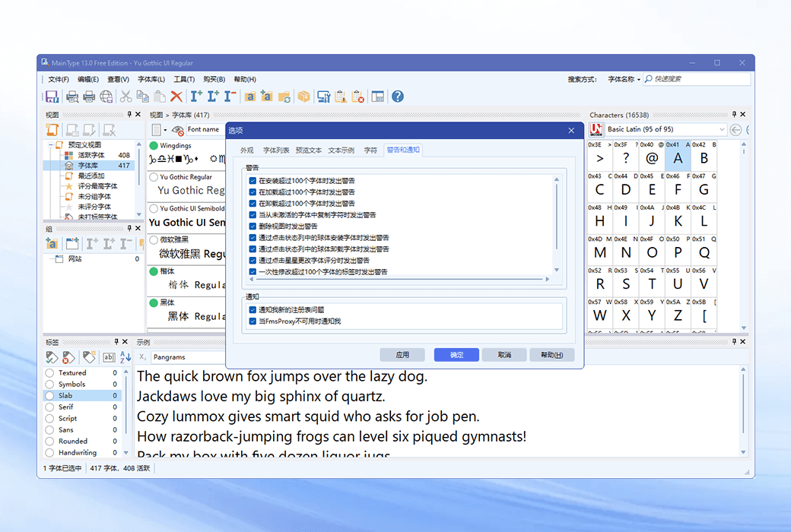Click the Print toolbar icon
The height and width of the screenshot is (532, 791).
click(89, 97)
